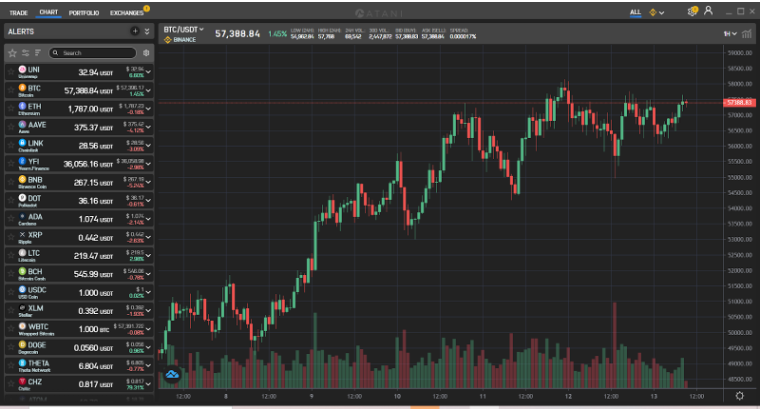The width and height of the screenshot is (761, 409).
Task: Toggle the favorites star filter in watchlist toolbar
Action: point(13,53)
